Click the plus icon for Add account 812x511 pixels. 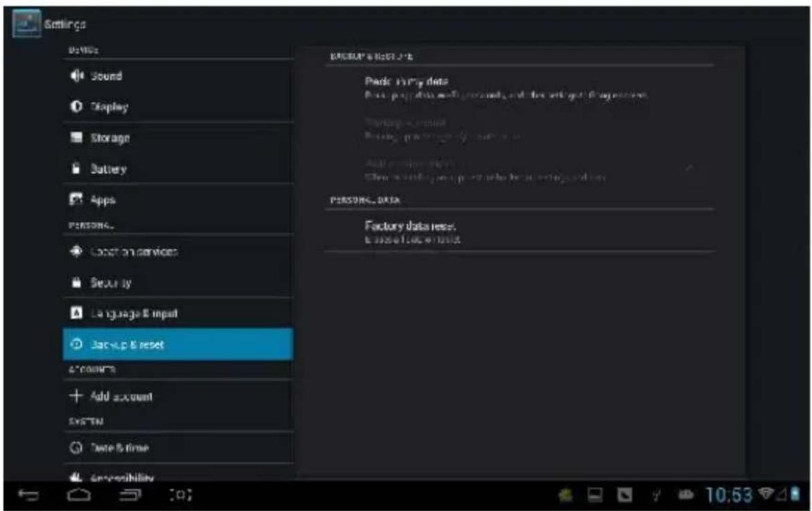[x=76, y=395]
